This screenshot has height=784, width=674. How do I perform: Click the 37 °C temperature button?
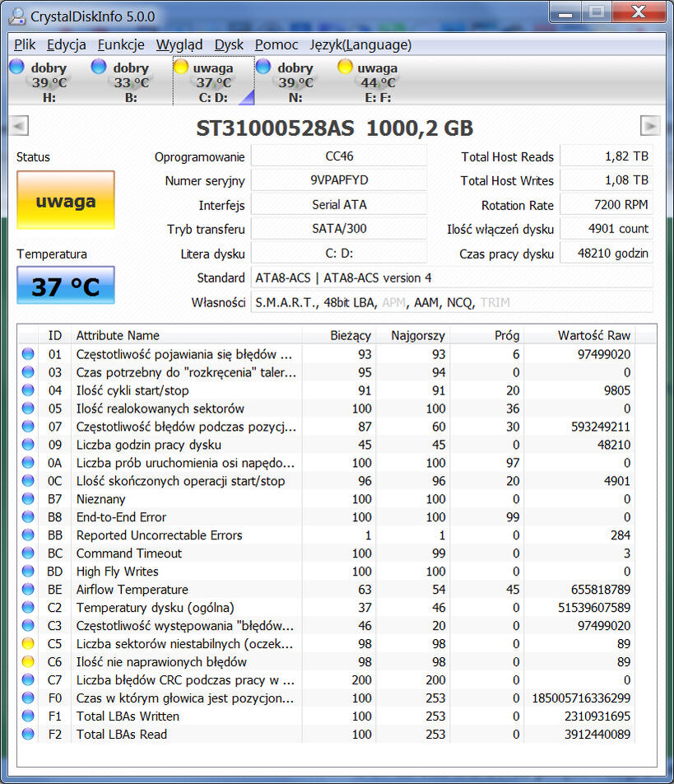coord(66,286)
